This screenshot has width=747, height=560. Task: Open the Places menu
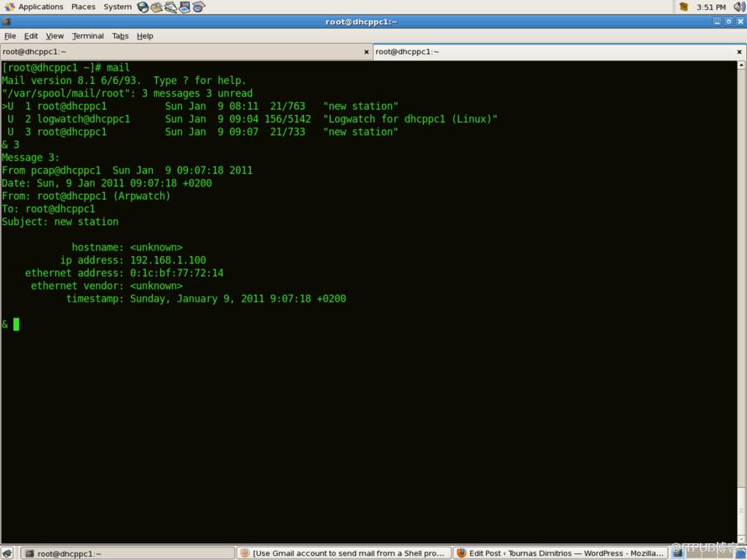click(x=83, y=7)
